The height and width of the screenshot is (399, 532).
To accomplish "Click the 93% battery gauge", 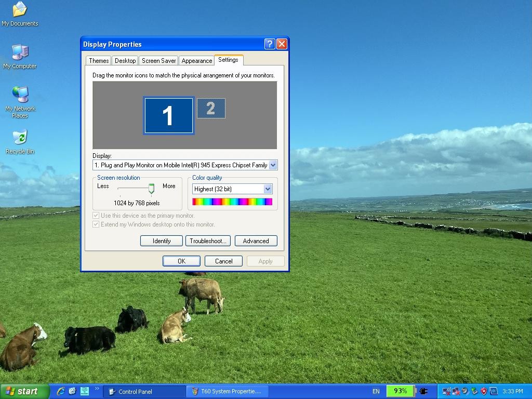I will [401, 391].
